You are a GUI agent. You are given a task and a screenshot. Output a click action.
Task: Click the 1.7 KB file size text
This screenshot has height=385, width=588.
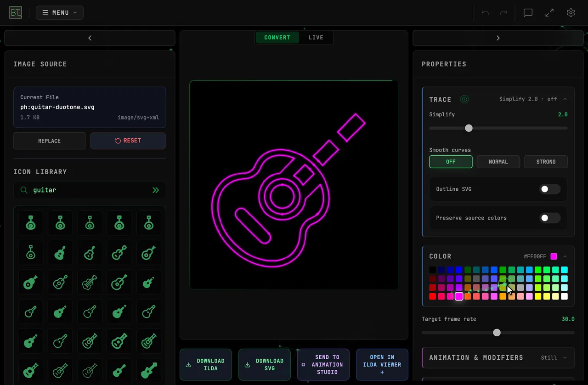(x=29, y=118)
